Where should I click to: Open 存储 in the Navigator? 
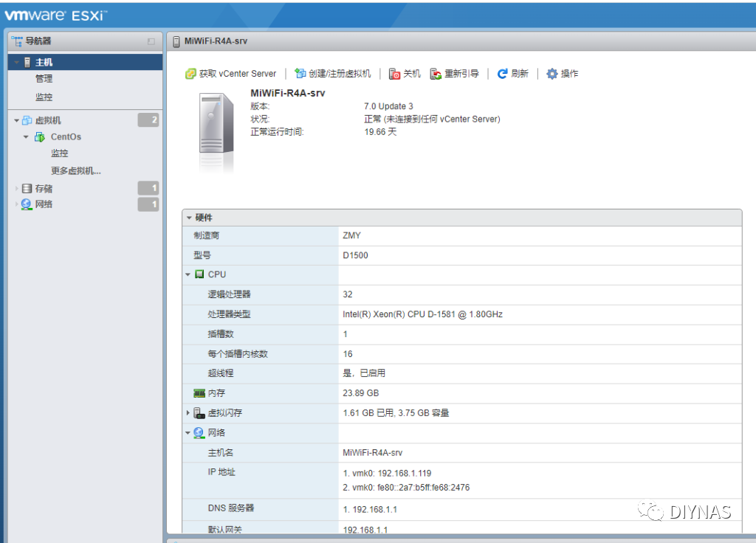44,189
